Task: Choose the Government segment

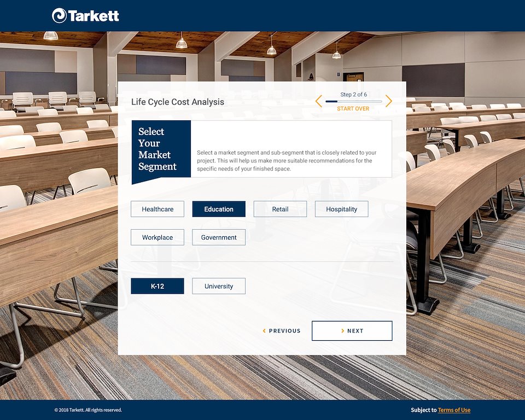Action: coord(219,237)
